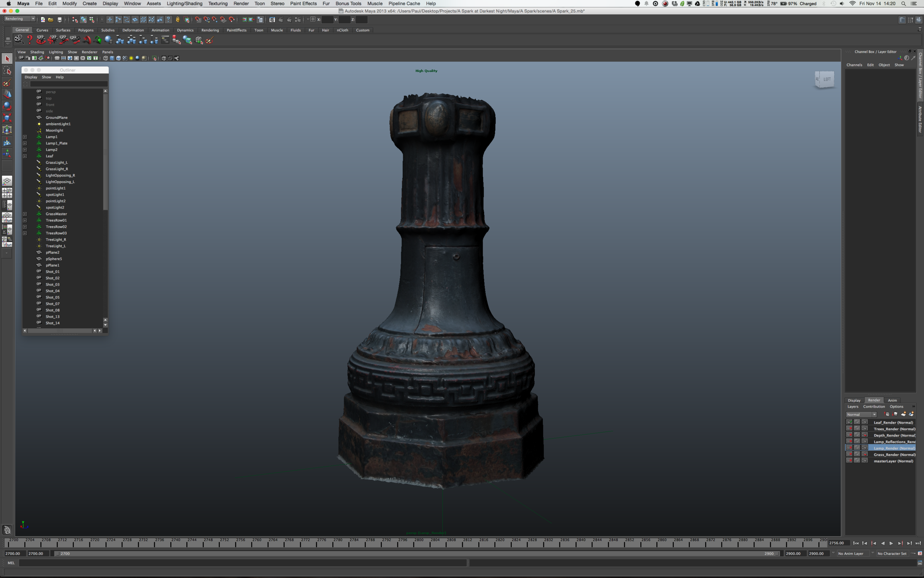The width and height of the screenshot is (924, 578).
Task: Expand the GrassMaster node in Outliner
Action: coord(25,214)
